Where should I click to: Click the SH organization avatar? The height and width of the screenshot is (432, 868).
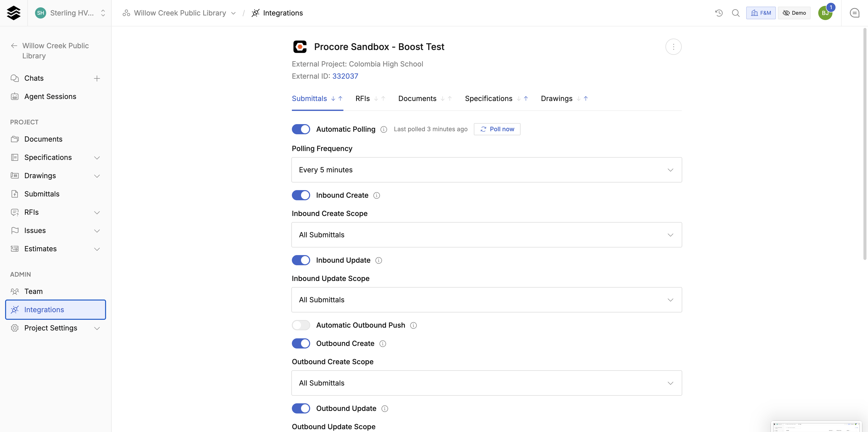pos(40,13)
